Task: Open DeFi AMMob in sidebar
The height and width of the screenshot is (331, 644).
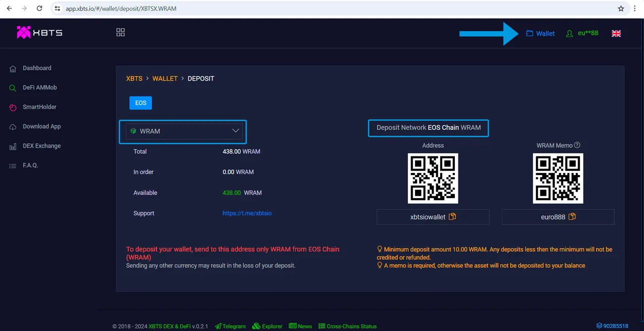Action: [x=40, y=88]
